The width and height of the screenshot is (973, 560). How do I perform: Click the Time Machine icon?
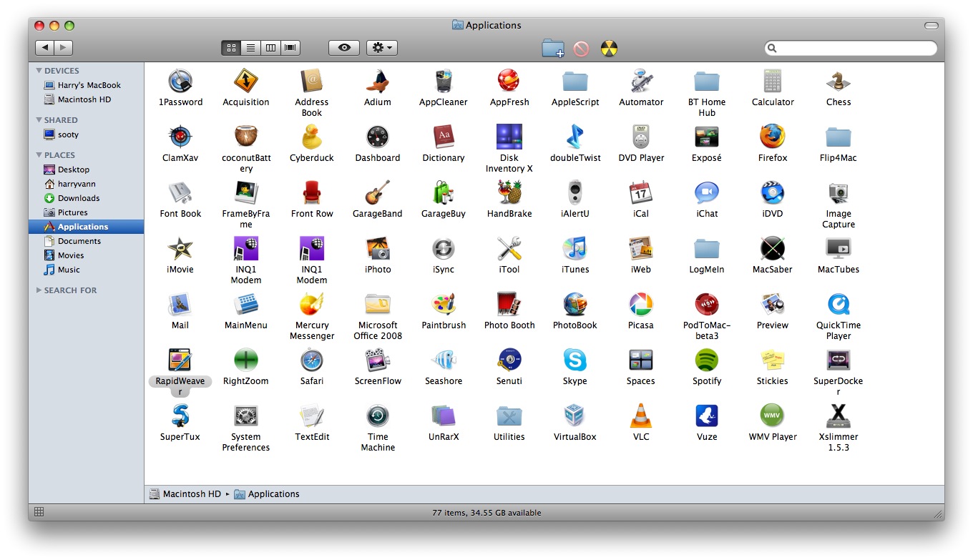378,416
